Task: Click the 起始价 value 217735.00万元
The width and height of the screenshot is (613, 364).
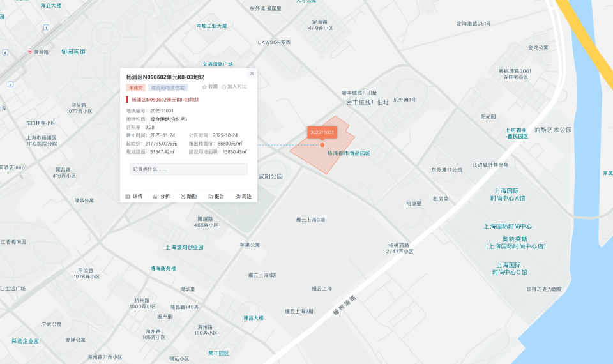Action: point(161,144)
